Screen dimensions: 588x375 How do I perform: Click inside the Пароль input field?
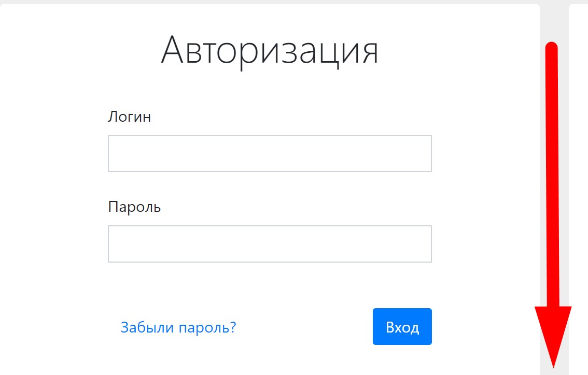tap(270, 243)
